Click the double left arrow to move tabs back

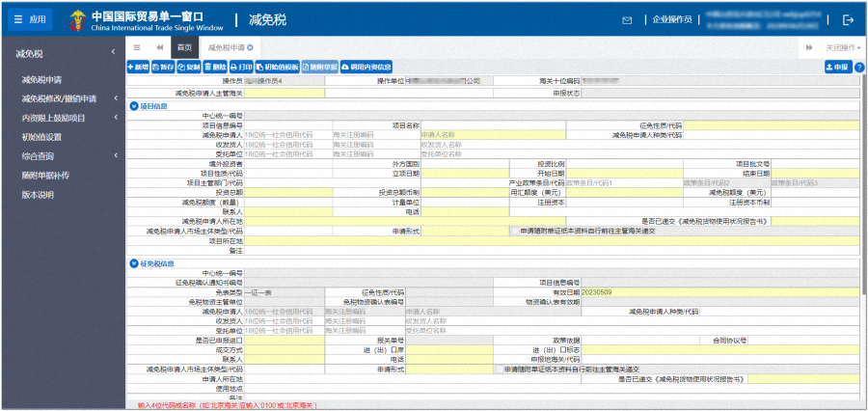[160, 47]
